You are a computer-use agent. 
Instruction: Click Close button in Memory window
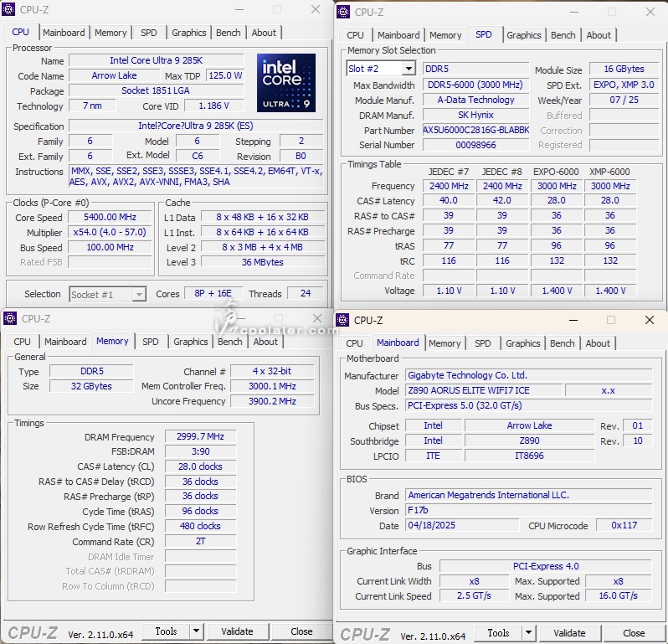point(301,631)
